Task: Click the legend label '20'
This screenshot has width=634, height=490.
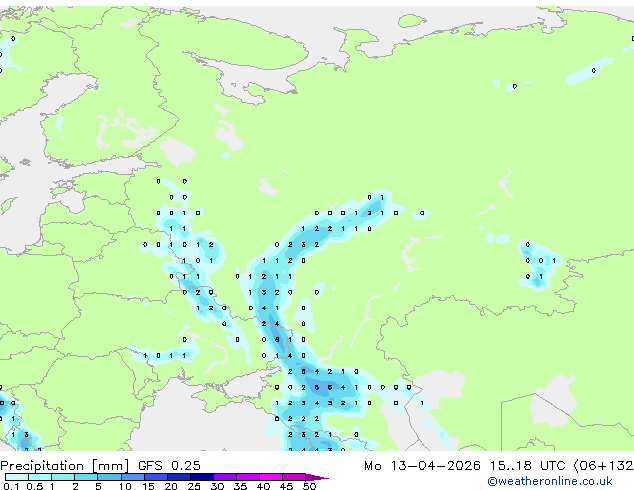Action: 171,486
